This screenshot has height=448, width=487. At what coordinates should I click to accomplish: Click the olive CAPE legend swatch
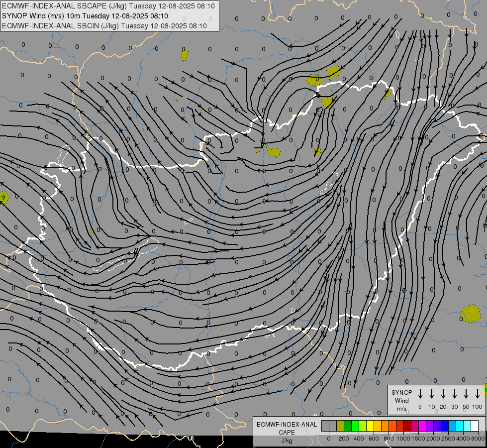(x=340, y=426)
